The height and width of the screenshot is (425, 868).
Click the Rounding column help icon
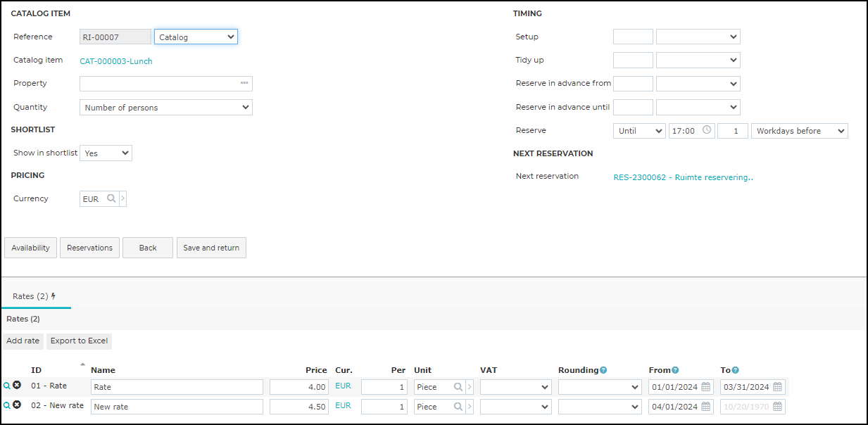click(603, 370)
